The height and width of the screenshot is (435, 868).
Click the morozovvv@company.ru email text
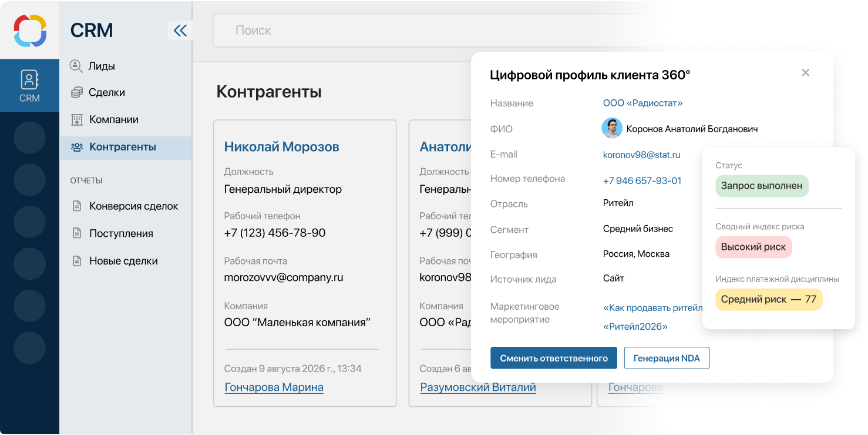(x=284, y=277)
